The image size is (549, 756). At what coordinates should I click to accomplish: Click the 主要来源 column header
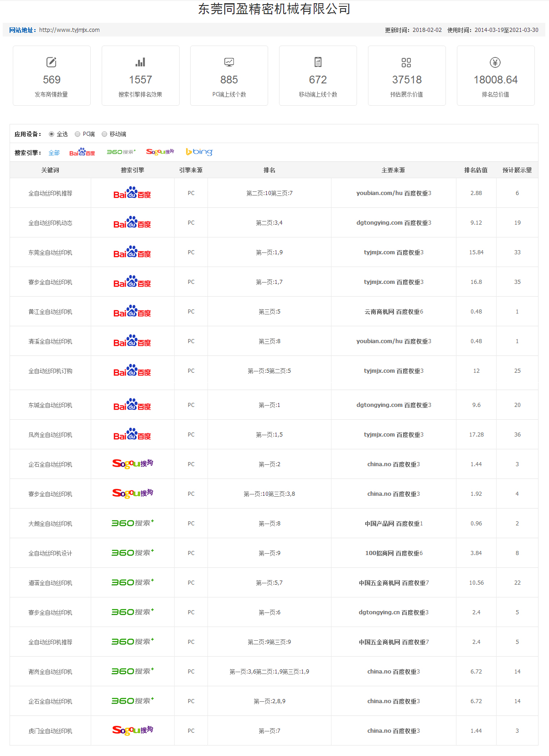pyautogui.click(x=394, y=170)
